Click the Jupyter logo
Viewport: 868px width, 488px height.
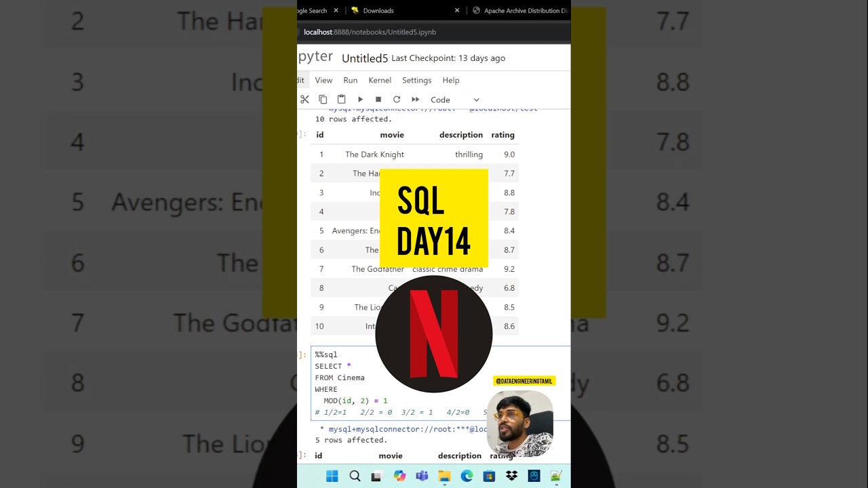tap(315, 56)
